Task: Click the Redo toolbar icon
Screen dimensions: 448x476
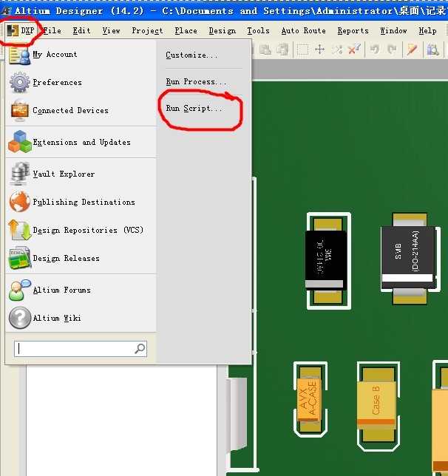Action: [x=392, y=50]
